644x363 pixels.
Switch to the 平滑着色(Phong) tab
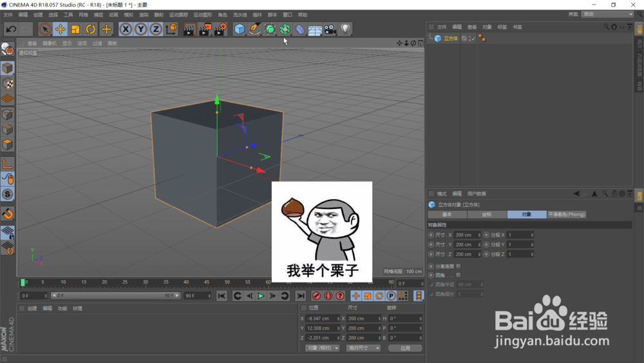tap(567, 215)
